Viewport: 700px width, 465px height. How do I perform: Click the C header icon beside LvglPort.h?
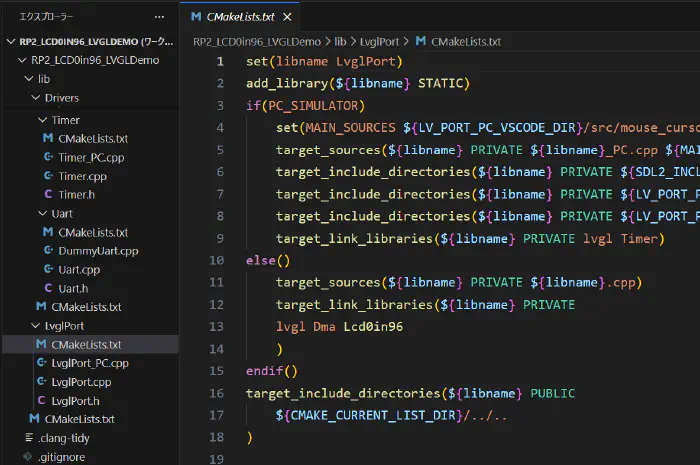tap(42, 400)
